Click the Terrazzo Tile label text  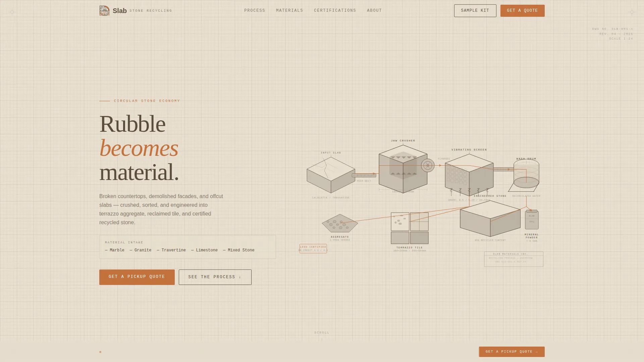[410, 248]
